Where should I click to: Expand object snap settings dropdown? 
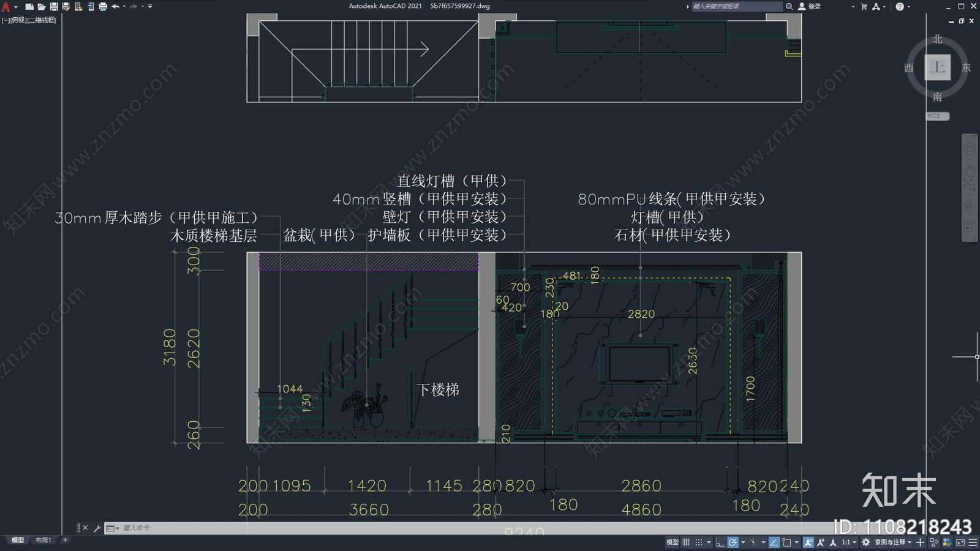[797, 542]
